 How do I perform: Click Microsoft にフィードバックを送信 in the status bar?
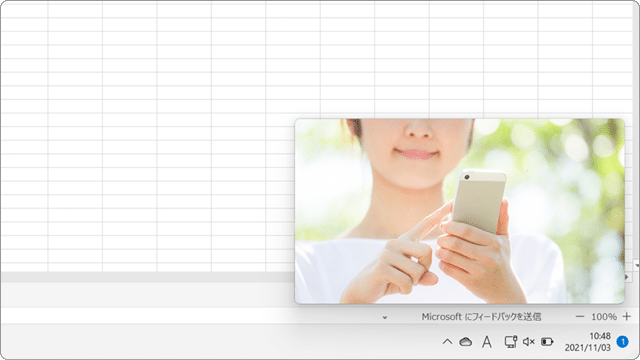point(481,317)
